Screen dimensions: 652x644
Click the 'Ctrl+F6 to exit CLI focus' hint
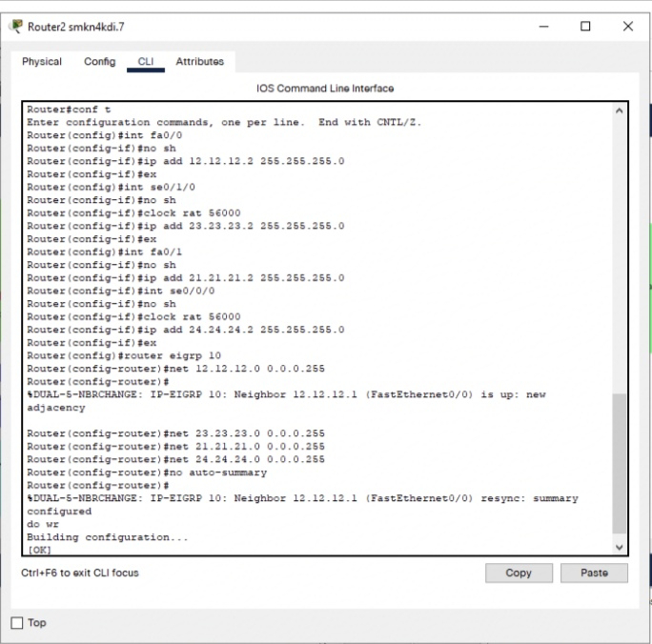tap(80, 573)
